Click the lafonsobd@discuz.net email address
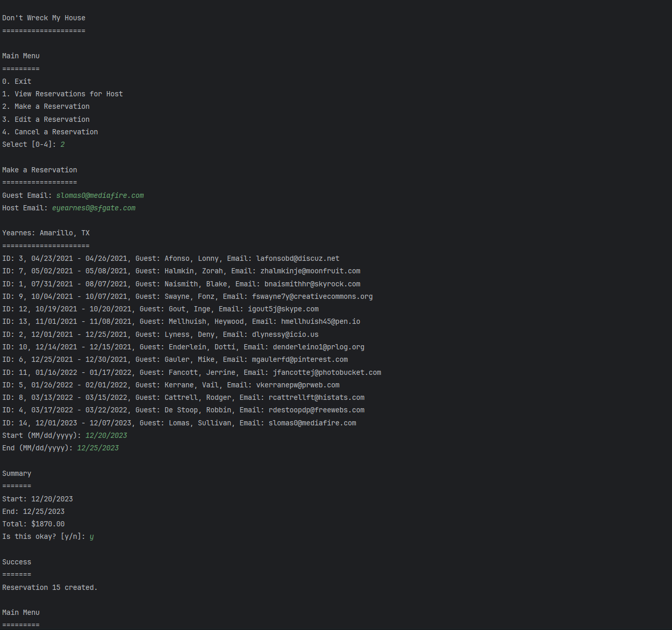 click(298, 258)
